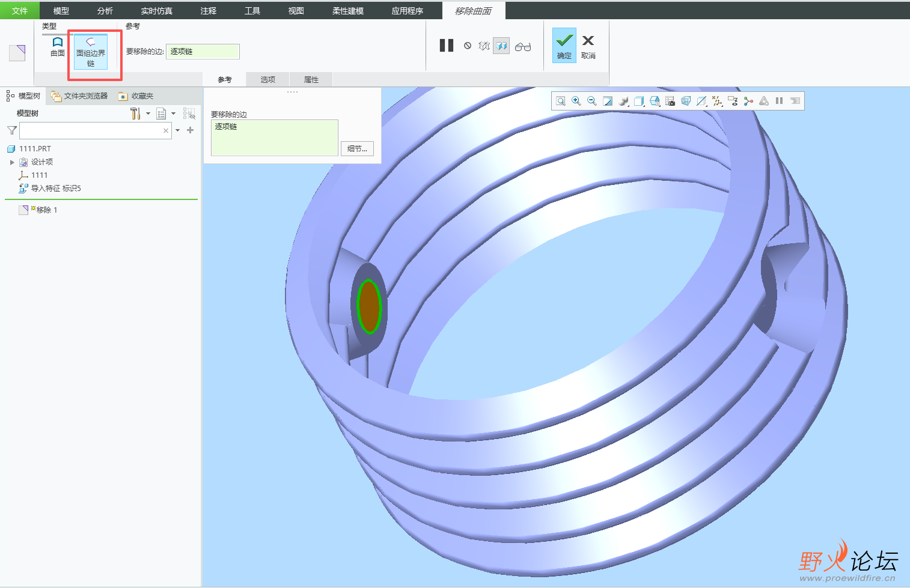Viewport: 910px width, 588px height.
Task: Select 1111.PRT in the model tree
Action: click(x=35, y=148)
